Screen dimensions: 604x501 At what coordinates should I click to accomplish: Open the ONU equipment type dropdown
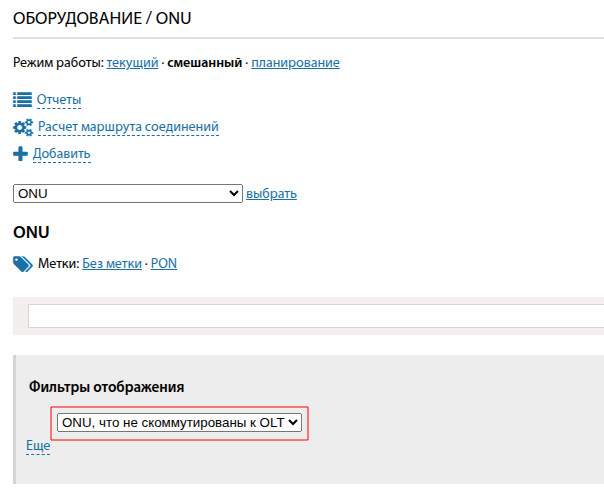(x=128, y=194)
